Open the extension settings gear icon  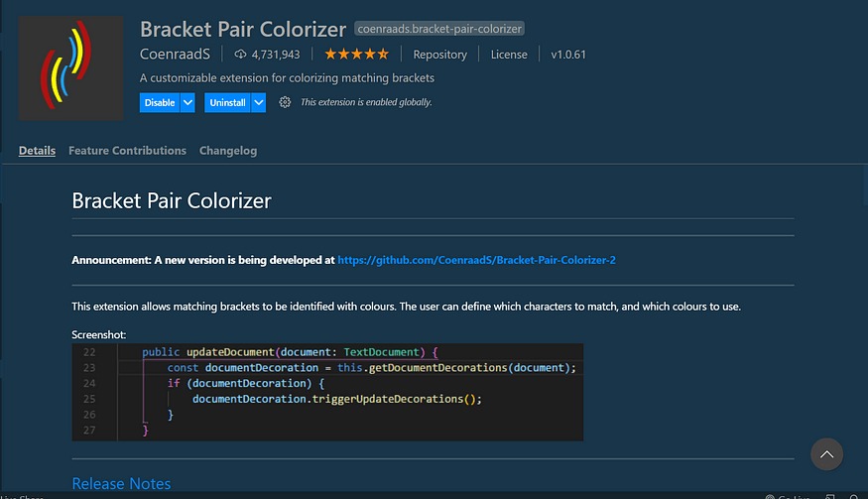[285, 102]
